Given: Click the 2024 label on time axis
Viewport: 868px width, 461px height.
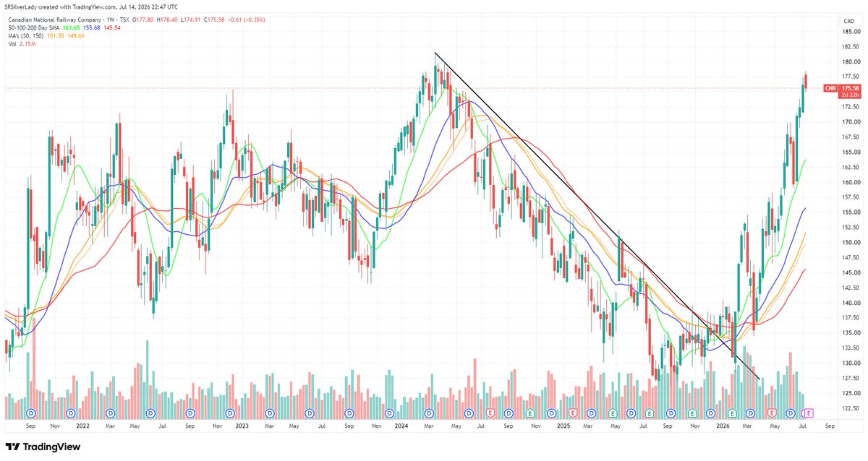Looking at the screenshot, I should [401, 426].
